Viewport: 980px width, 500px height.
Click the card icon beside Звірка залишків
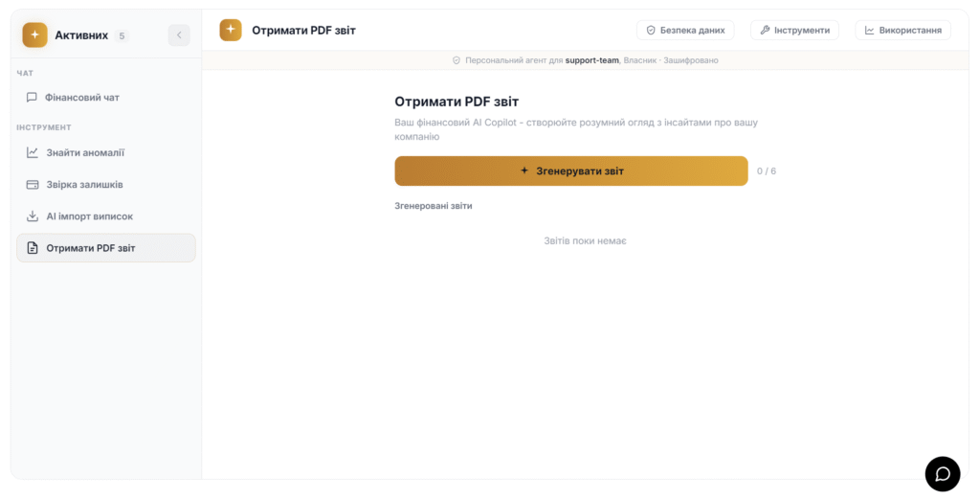tap(32, 185)
